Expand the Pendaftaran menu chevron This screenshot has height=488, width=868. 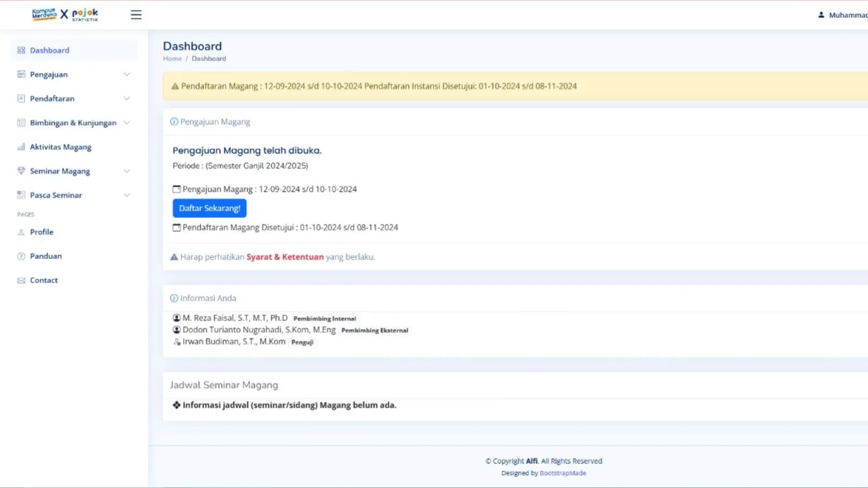tap(127, 99)
